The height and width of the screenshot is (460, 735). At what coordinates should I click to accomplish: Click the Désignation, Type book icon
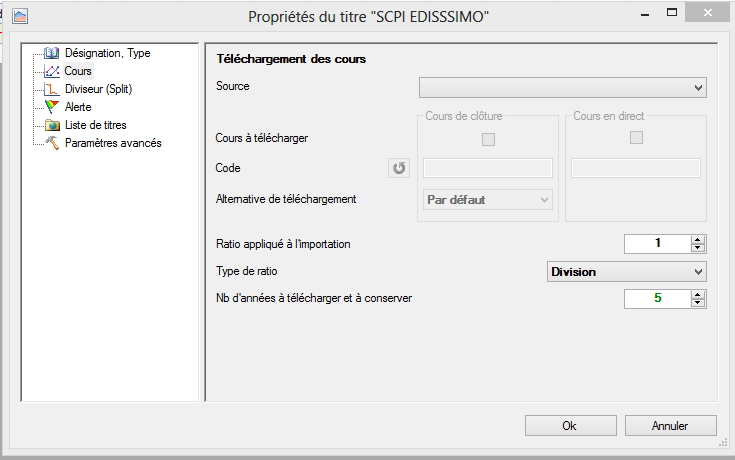click(x=53, y=53)
